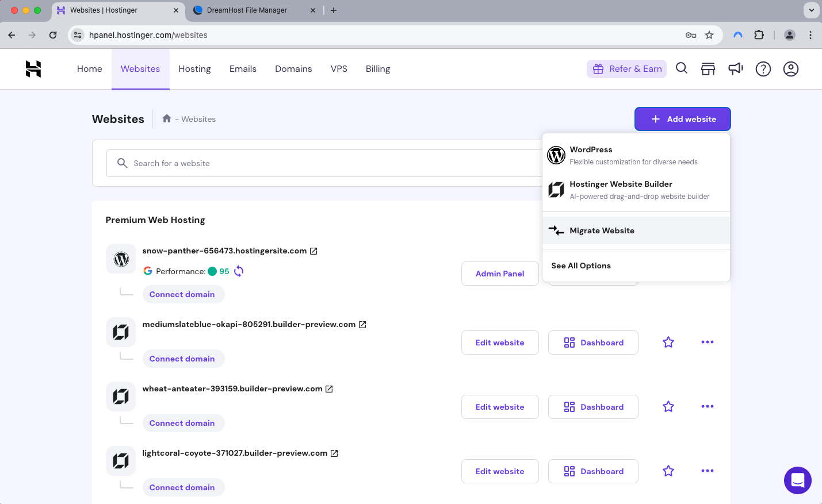Select Hostinger Website Builder menu option
Image resolution: width=822 pixels, height=504 pixels.
point(636,190)
